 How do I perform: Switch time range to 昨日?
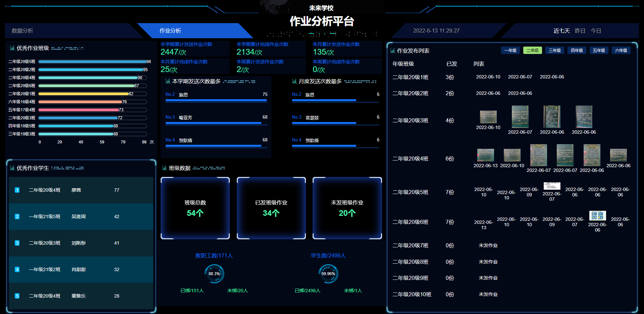(580, 30)
